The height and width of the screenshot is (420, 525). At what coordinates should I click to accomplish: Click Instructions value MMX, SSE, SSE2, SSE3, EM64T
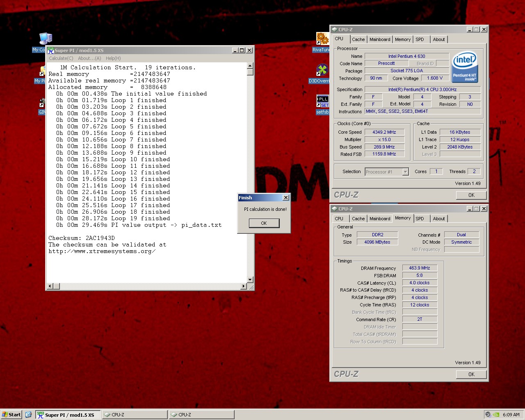[x=423, y=111]
